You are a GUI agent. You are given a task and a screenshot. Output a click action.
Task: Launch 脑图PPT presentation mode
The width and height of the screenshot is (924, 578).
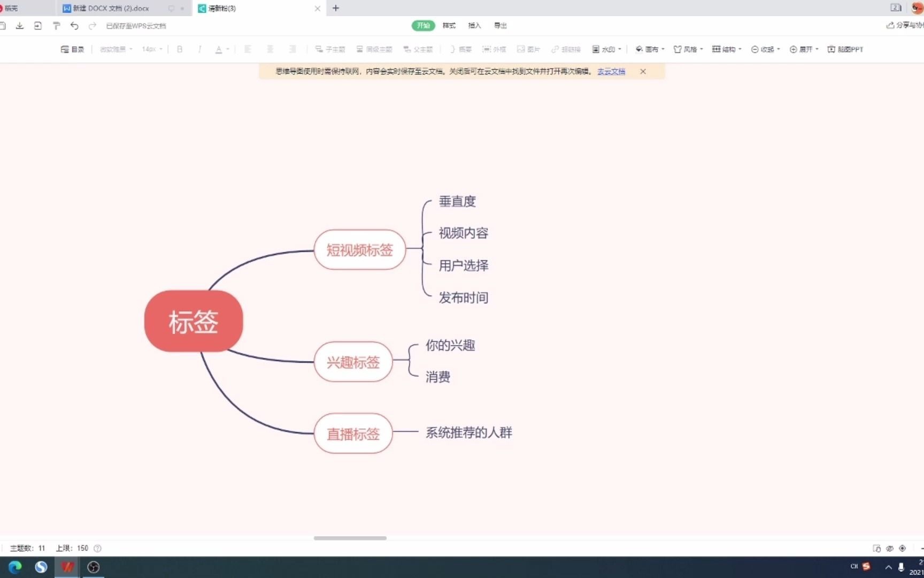[845, 49]
